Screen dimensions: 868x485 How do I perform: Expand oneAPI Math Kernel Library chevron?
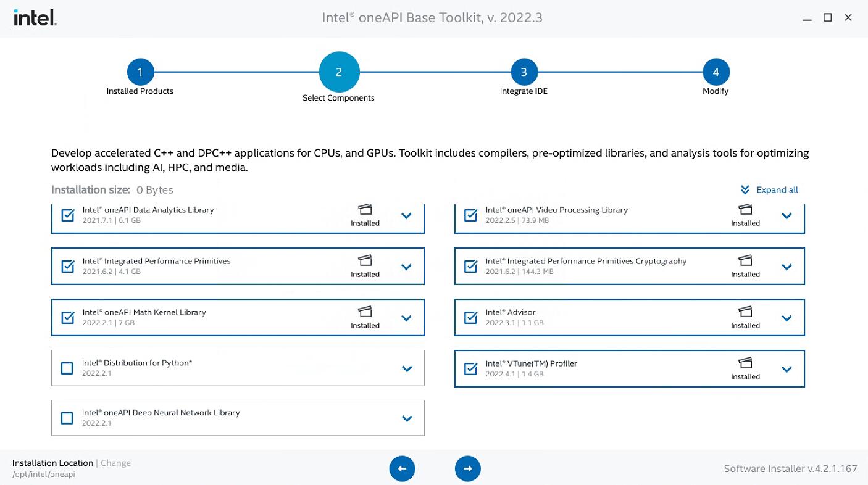(x=406, y=318)
